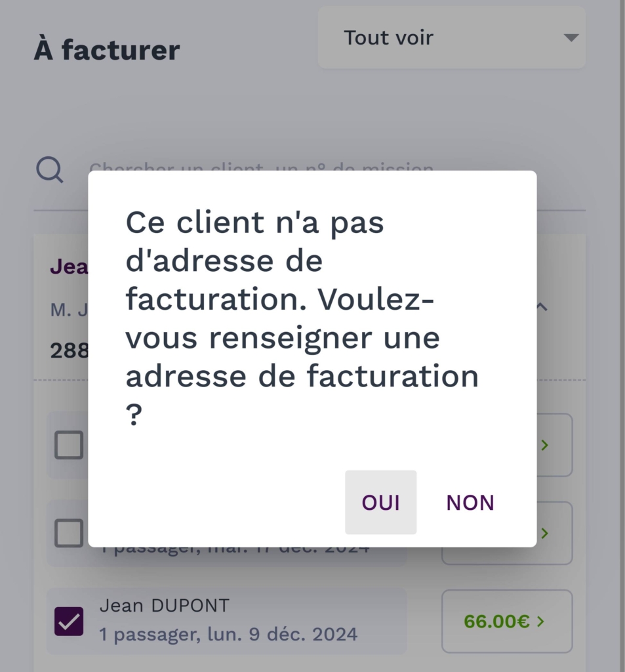The image size is (625, 672).
Task: Click the green chevron on the 17 déc. mission button
Action: click(544, 533)
